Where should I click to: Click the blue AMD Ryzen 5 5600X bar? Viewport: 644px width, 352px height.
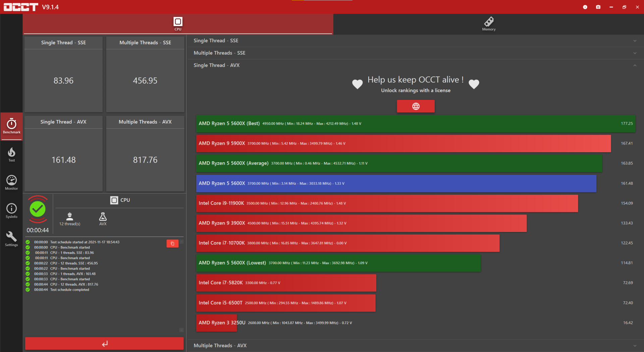tap(396, 183)
